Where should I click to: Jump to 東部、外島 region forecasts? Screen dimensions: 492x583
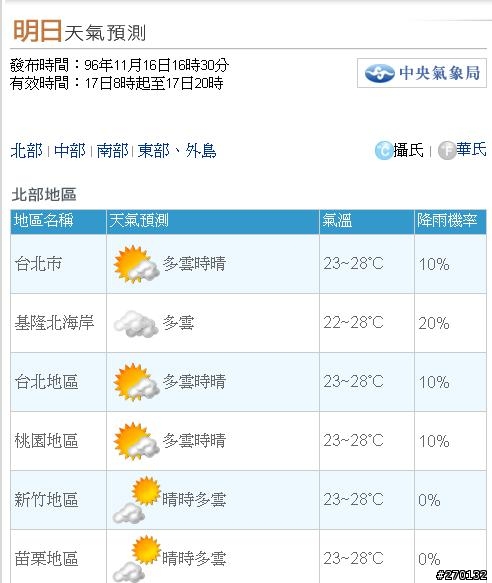(x=177, y=151)
